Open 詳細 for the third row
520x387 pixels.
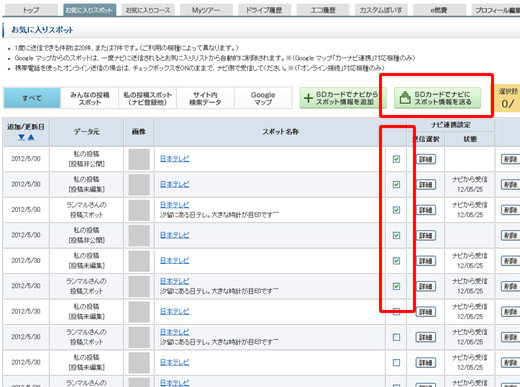pyautogui.click(x=426, y=210)
